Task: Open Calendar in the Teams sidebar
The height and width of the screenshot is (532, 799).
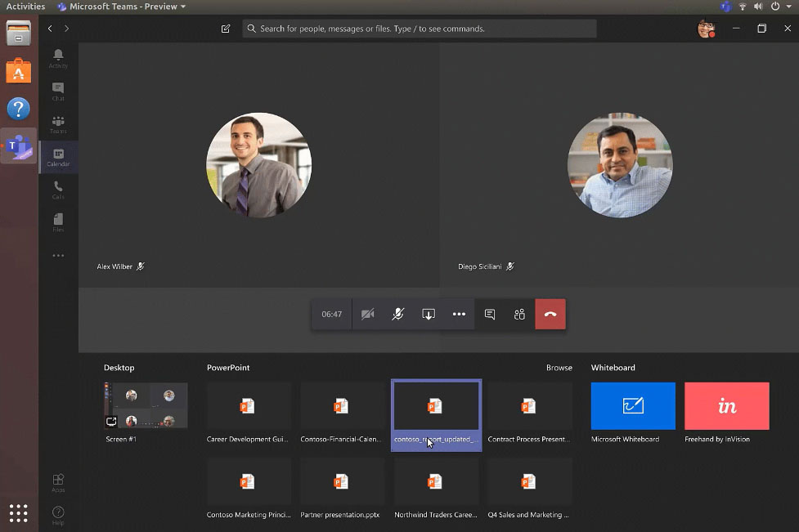Action: tap(58, 157)
